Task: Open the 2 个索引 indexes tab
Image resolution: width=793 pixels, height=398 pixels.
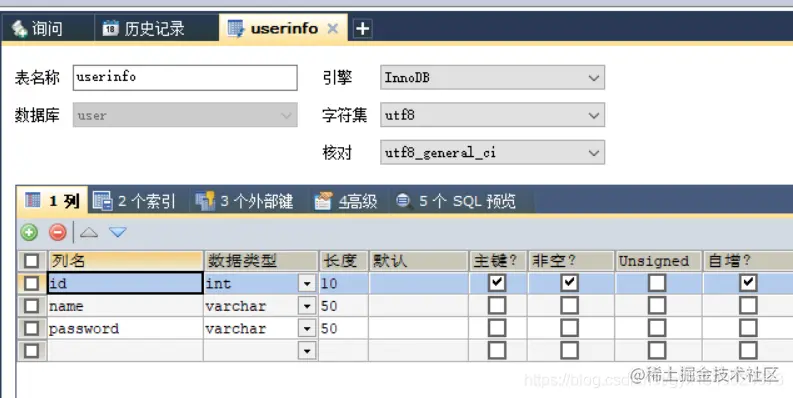Action: [x=135, y=201]
